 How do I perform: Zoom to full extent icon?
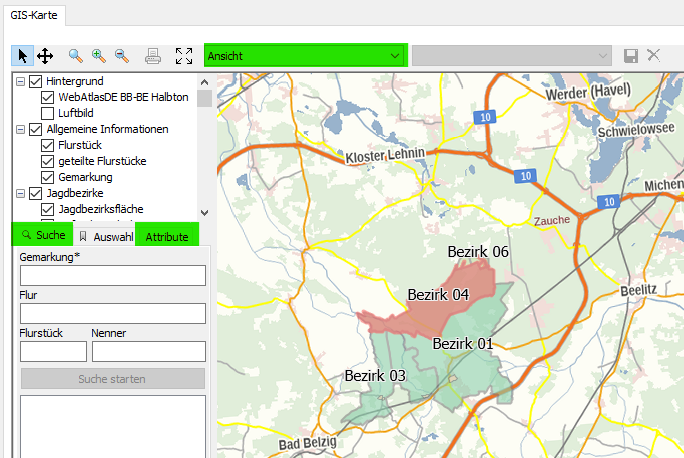tap(184, 56)
